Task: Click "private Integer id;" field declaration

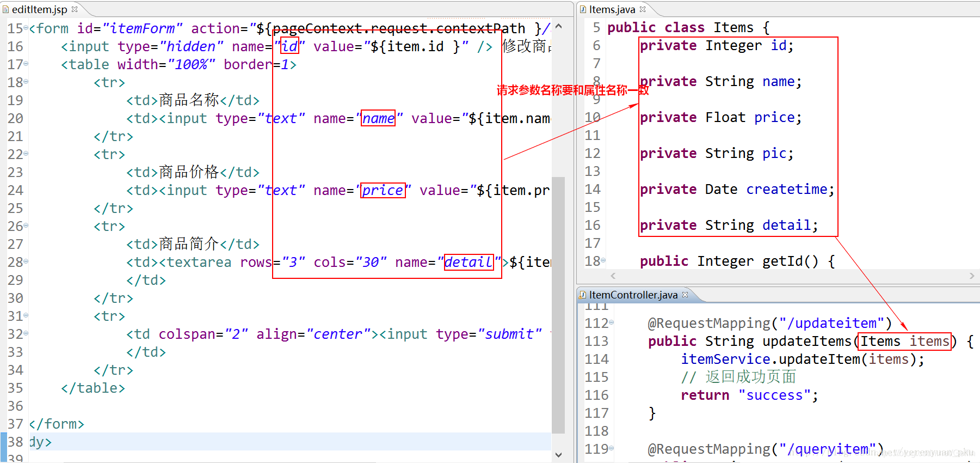Action: pyautogui.click(x=717, y=45)
